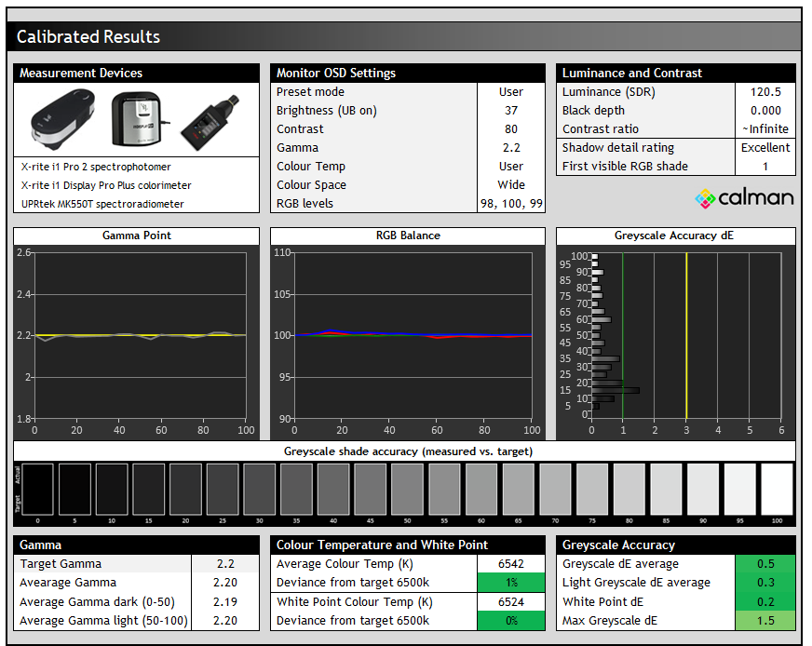Click the Calman logo
Viewport: 812px width, 646px height.
(744, 197)
